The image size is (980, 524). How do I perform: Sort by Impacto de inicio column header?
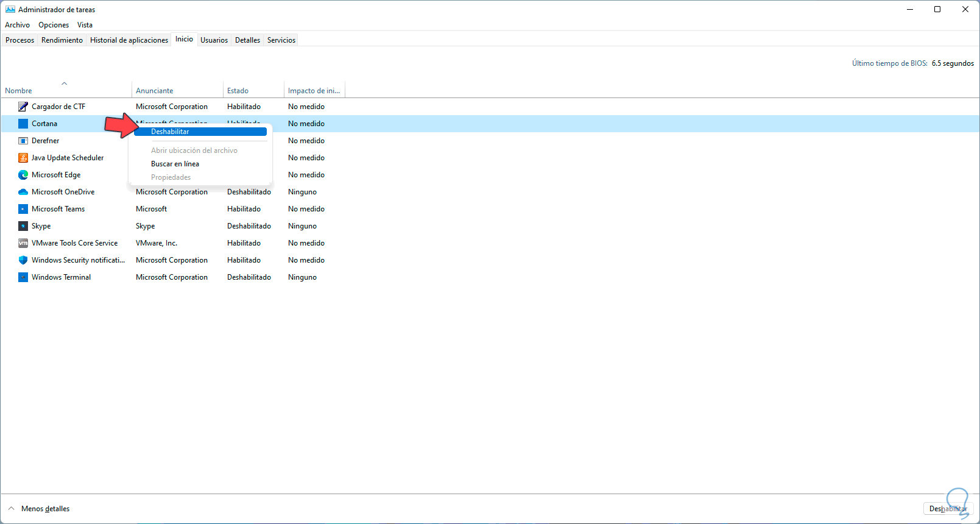click(x=314, y=91)
